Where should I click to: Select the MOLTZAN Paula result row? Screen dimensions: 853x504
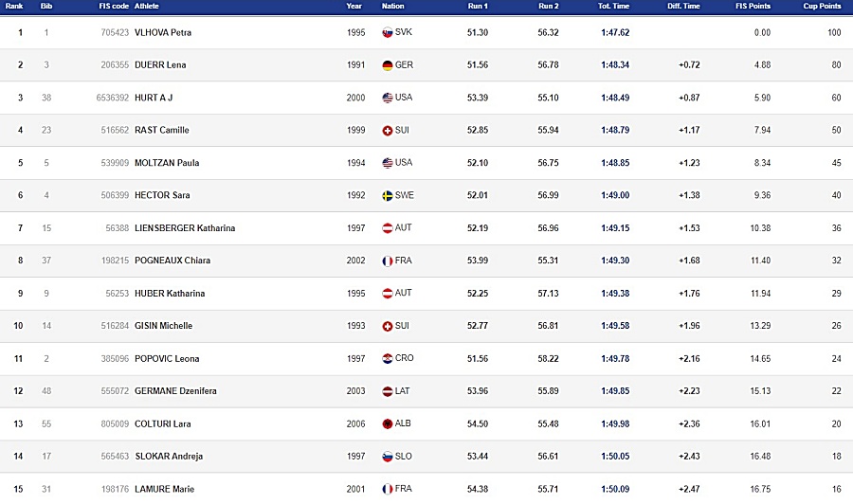426,163
